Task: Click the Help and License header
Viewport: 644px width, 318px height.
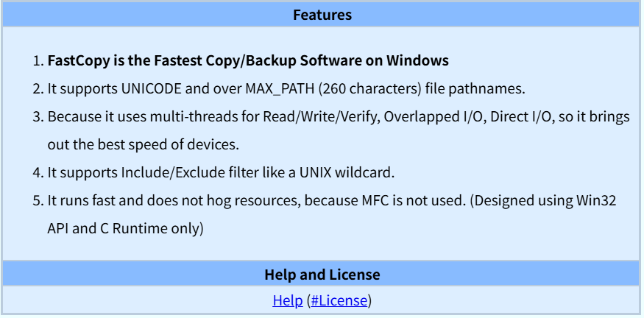Action: (322, 275)
